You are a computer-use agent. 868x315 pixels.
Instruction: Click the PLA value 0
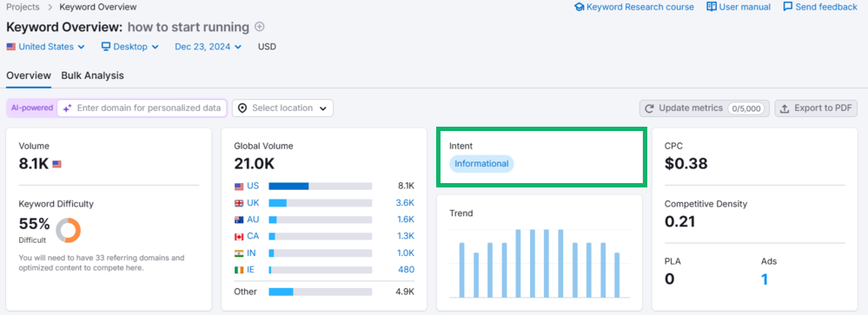tap(669, 279)
